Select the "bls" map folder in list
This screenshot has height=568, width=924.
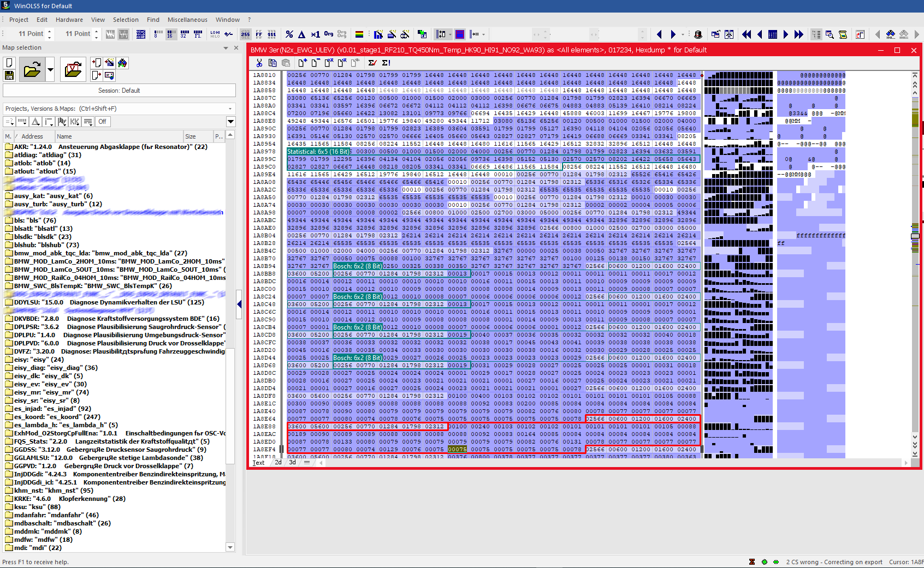(35, 220)
